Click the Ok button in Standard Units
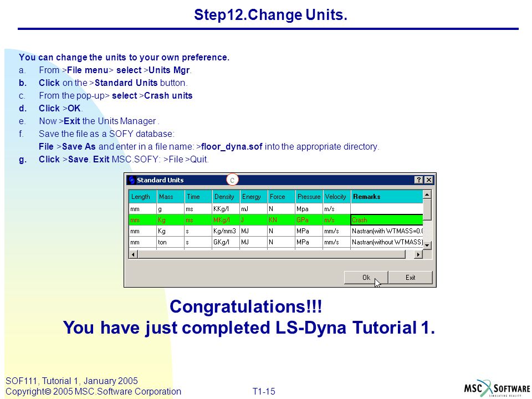 click(x=366, y=278)
